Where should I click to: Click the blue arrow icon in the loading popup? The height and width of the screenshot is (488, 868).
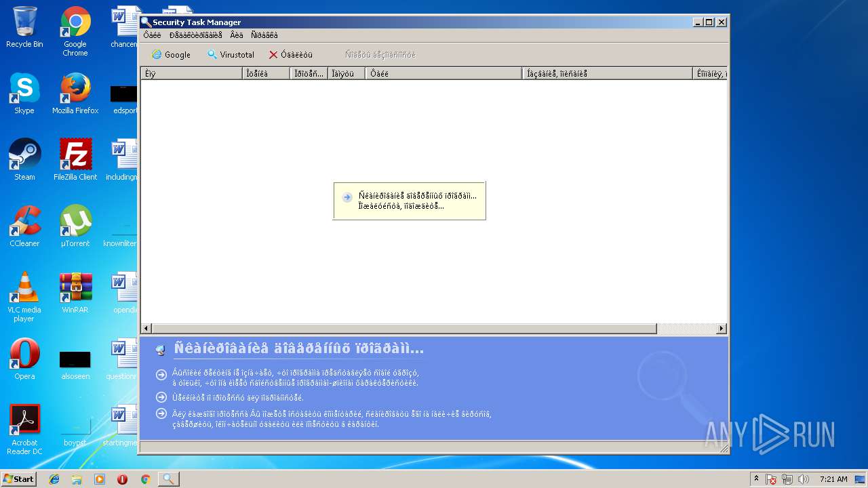(347, 197)
